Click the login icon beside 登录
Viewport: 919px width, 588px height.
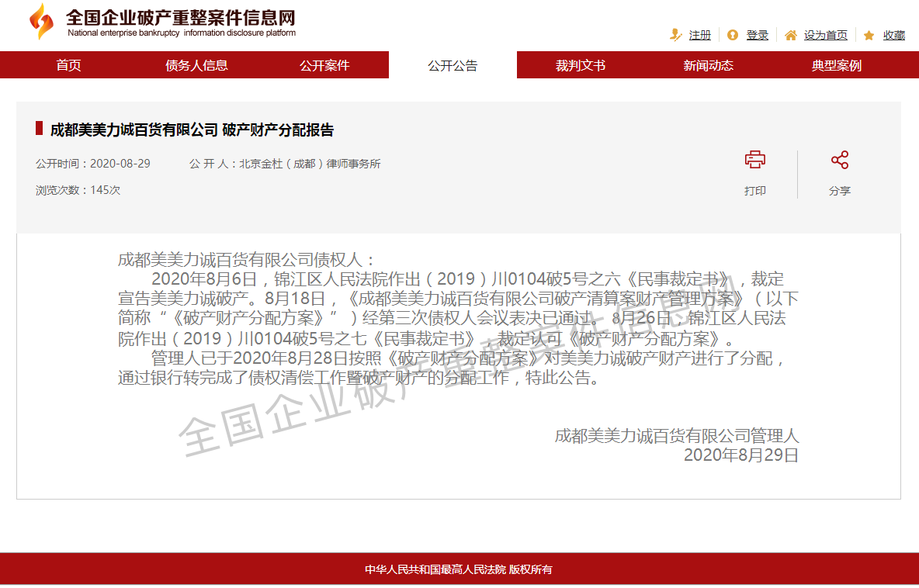click(x=733, y=35)
